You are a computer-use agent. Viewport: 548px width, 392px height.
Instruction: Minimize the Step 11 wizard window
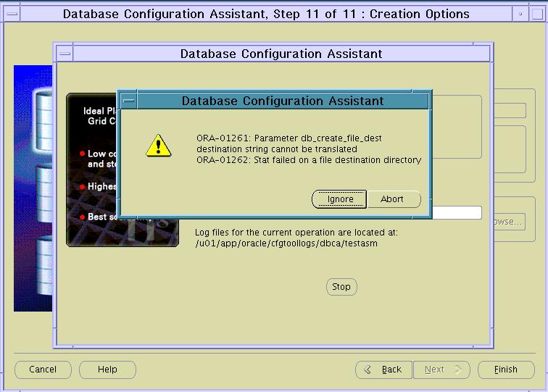pyautogui.click(x=520, y=14)
